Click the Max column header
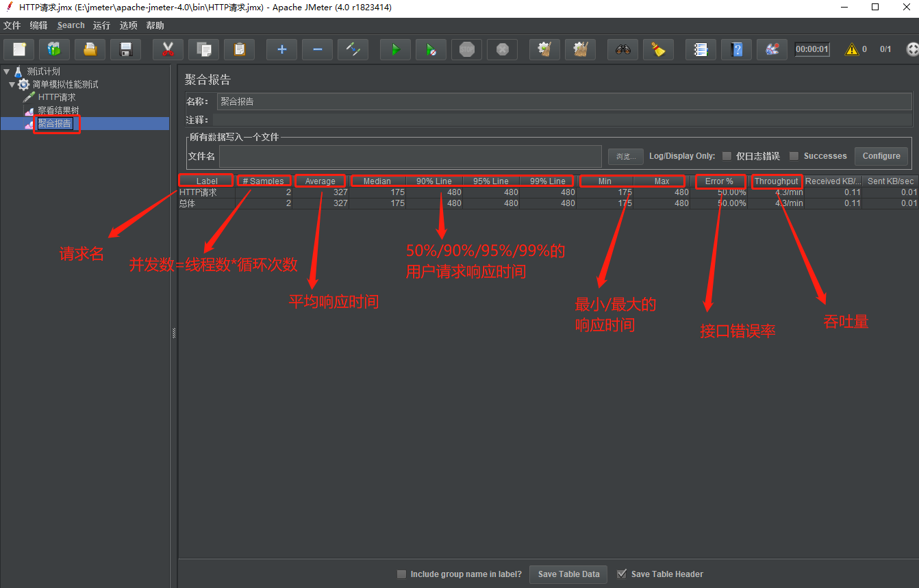The height and width of the screenshot is (588, 919). point(662,181)
